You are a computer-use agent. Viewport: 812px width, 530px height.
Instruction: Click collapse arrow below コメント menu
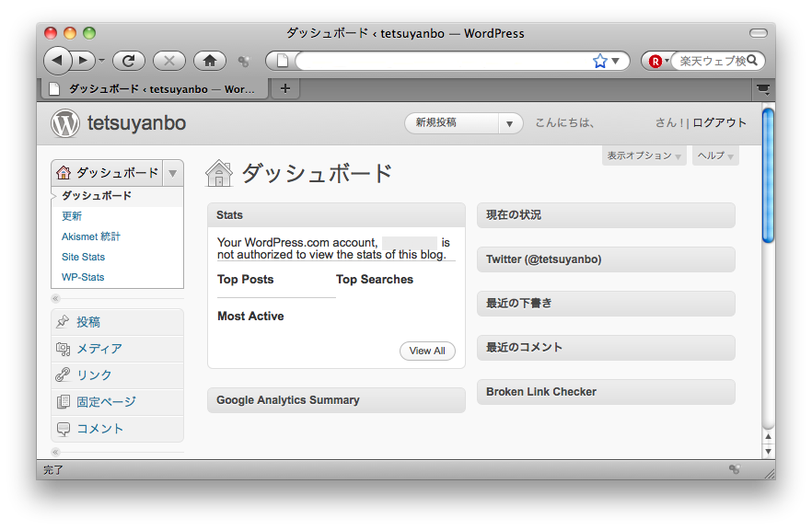click(55, 452)
